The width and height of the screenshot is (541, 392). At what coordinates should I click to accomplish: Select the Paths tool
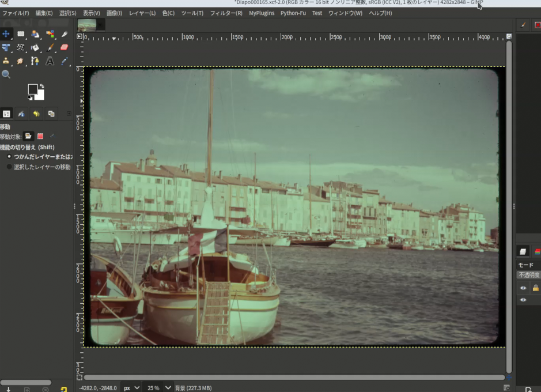35,61
